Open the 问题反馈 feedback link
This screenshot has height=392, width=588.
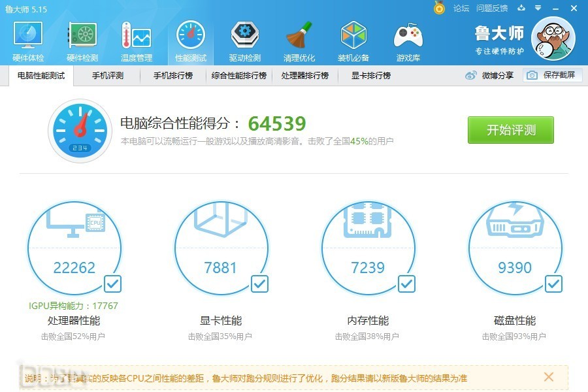pyautogui.click(x=492, y=8)
